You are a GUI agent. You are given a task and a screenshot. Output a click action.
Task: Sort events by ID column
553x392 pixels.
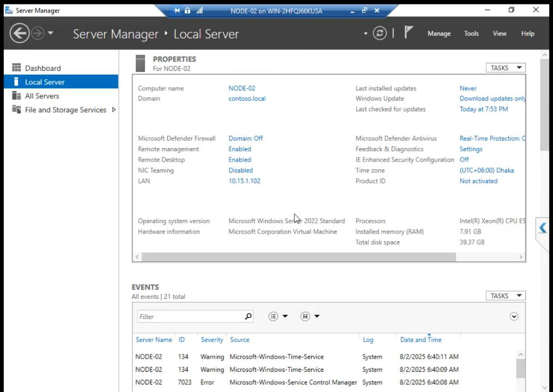tap(181, 340)
